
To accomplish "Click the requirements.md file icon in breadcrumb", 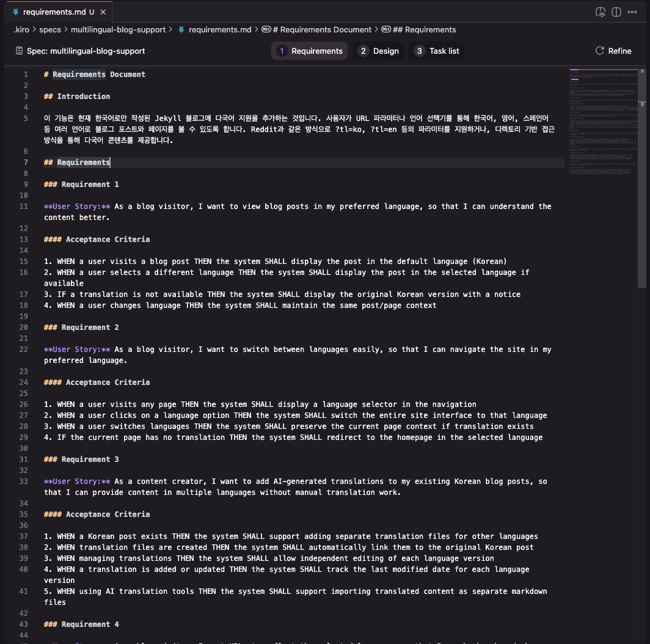I will [181, 29].
